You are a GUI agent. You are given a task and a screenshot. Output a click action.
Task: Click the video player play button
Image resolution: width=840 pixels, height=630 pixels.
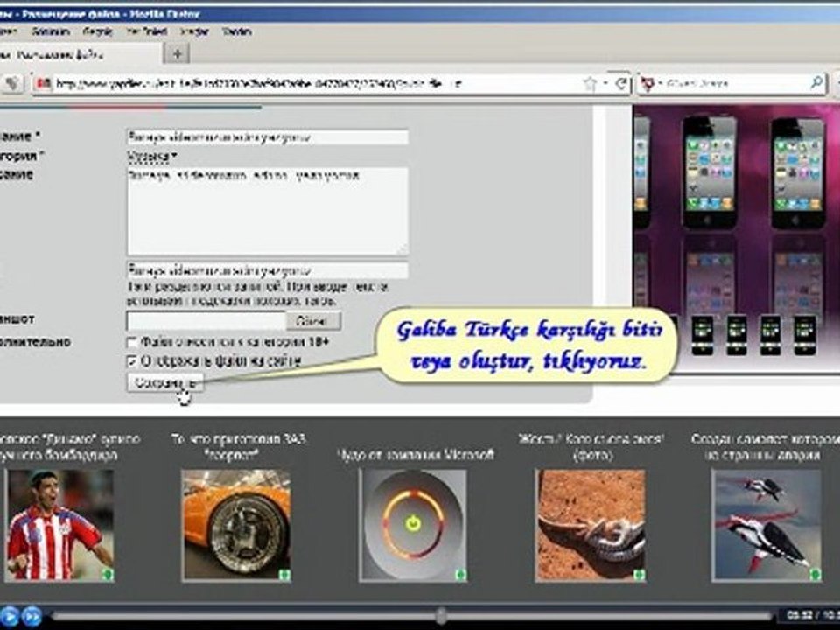pyautogui.click(x=9, y=615)
